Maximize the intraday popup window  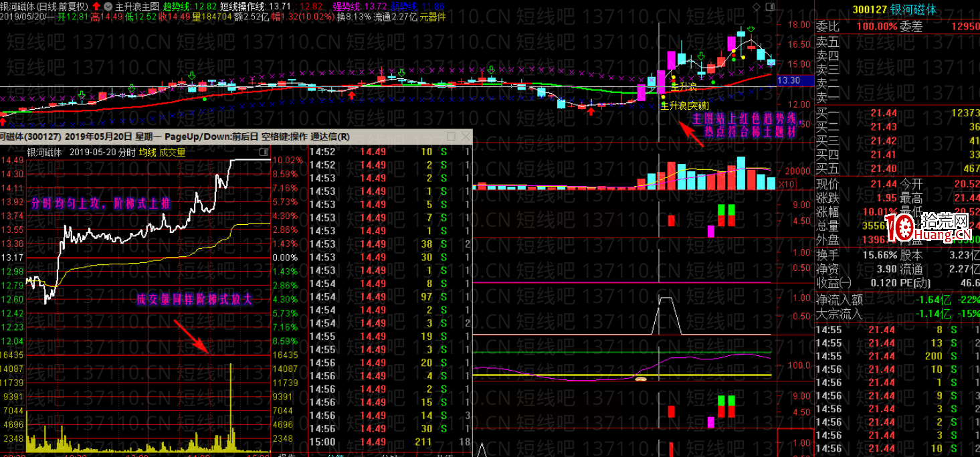[x=451, y=136]
